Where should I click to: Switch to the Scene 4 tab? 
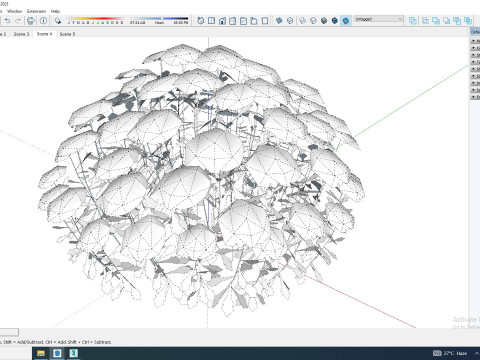tap(44, 34)
